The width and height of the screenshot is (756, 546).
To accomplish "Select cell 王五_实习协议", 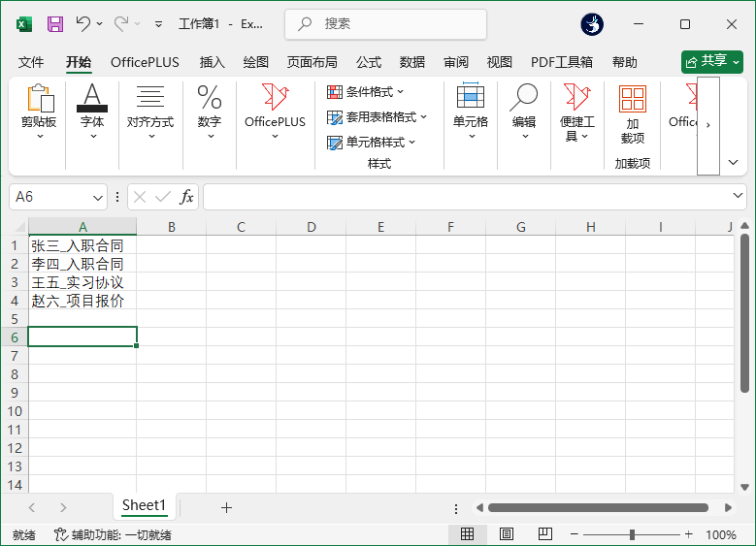I will [82, 282].
